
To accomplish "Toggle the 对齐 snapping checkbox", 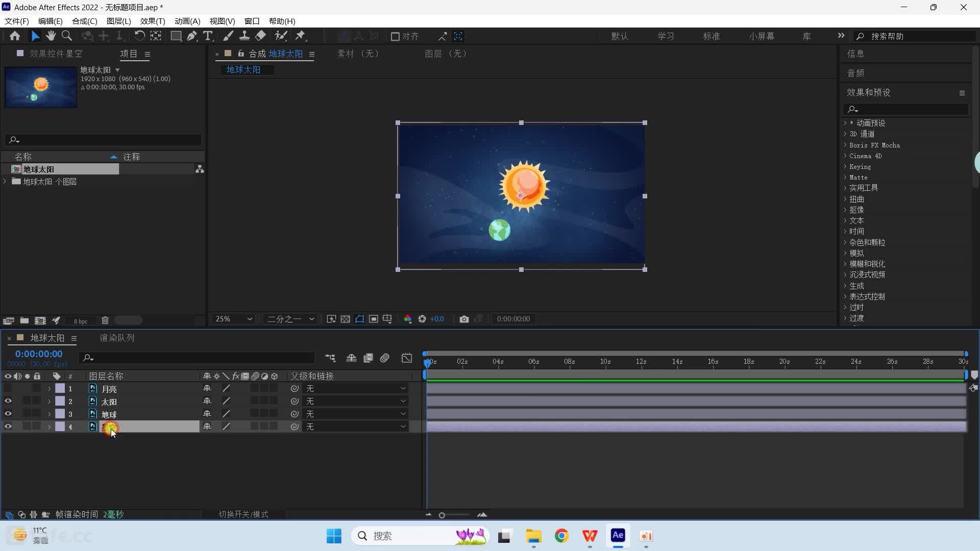I will coord(395,36).
